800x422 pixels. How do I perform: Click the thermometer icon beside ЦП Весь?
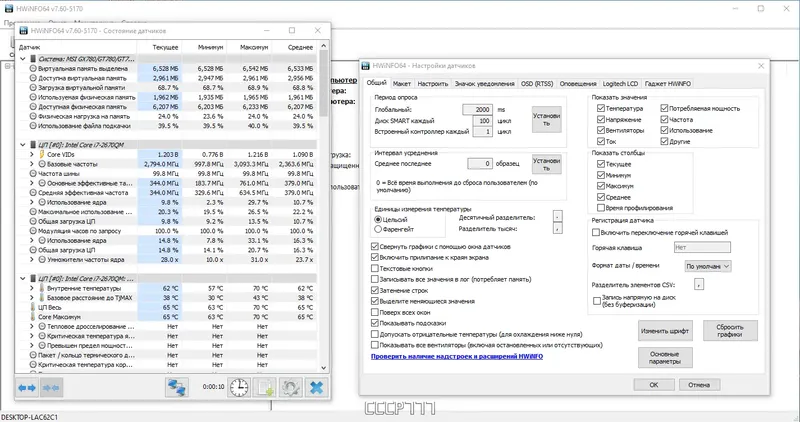pyautogui.click(x=33, y=307)
